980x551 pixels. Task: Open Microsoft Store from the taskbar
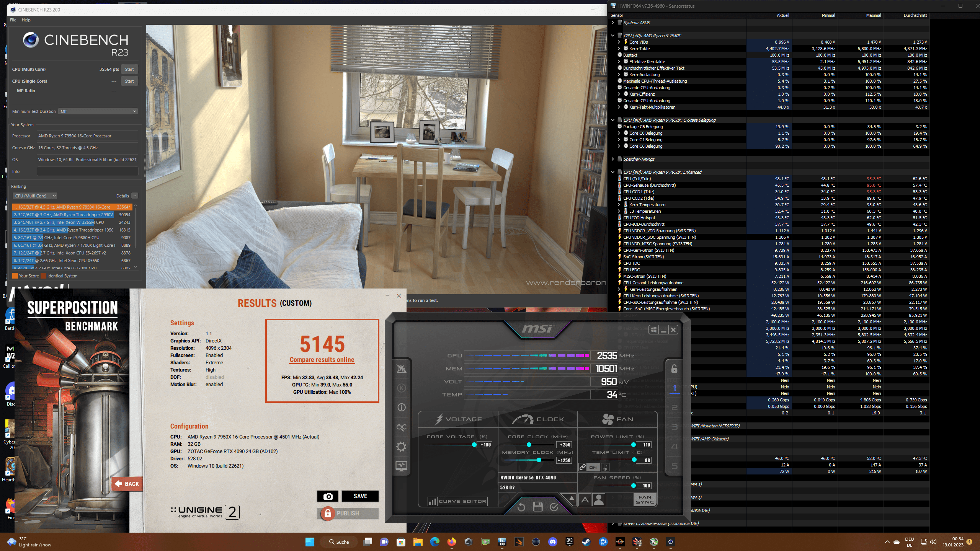(401, 542)
